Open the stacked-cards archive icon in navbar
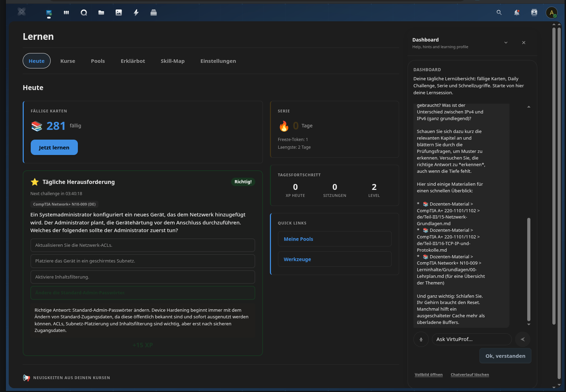The width and height of the screenshot is (566, 392). (154, 13)
